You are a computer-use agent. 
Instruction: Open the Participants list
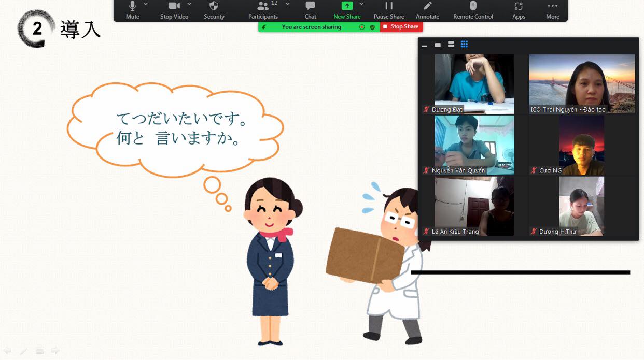point(263,10)
